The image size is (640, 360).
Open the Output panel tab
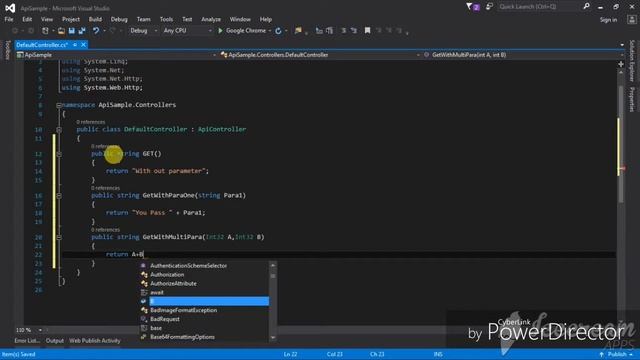55,341
